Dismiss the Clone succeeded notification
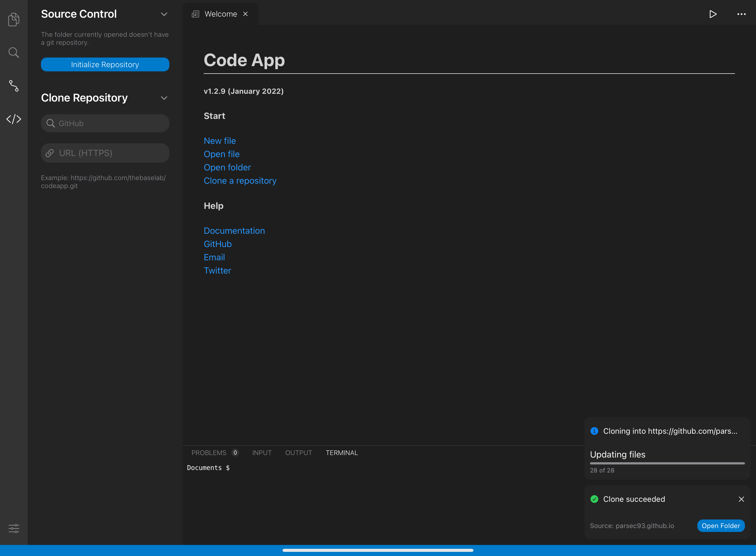 pyautogui.click(x=742, y=499)
